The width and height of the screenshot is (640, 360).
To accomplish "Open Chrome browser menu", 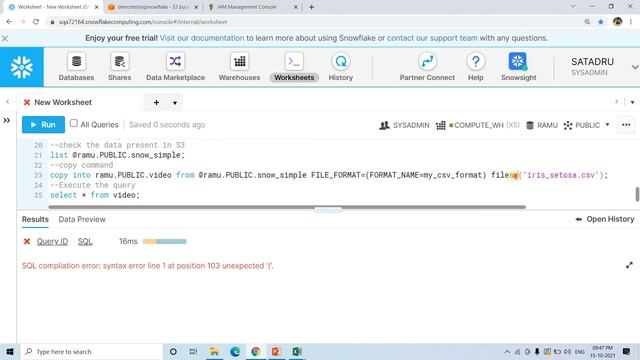I will pyautogui.click(x=631, y=22).
